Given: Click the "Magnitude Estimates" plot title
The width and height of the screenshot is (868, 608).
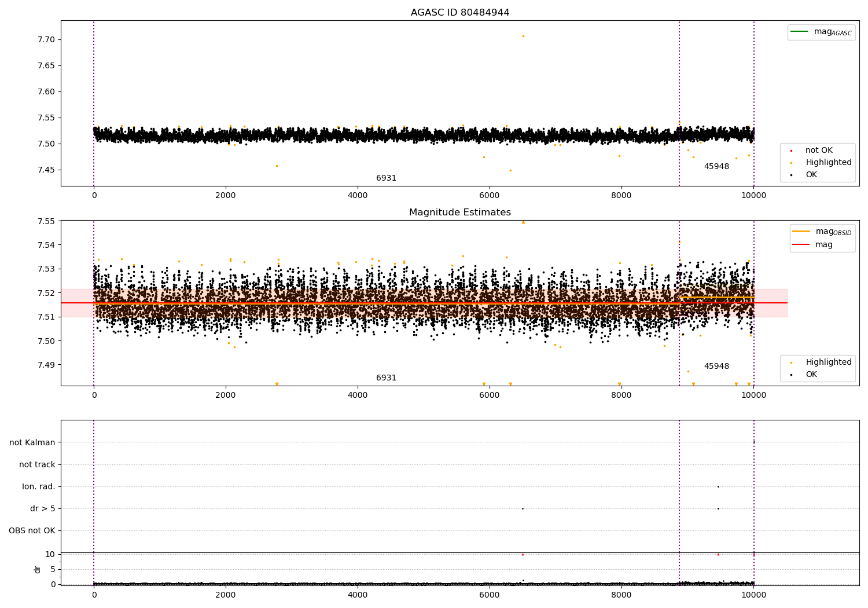Looking at the screenshot, I should click(460, 213).
